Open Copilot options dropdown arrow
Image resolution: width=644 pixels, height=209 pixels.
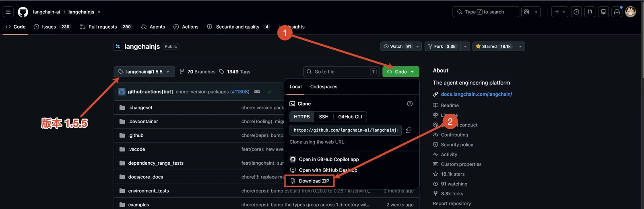[x=536, y=12]
